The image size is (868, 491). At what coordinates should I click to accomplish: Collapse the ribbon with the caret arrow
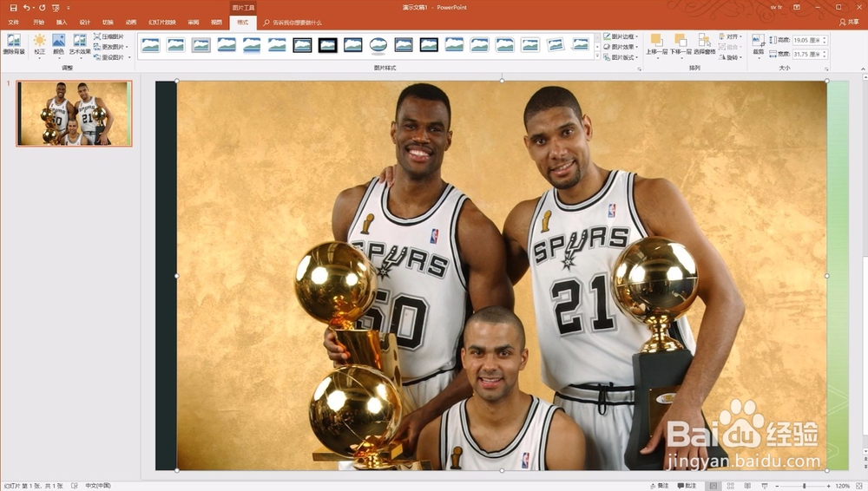863,69
